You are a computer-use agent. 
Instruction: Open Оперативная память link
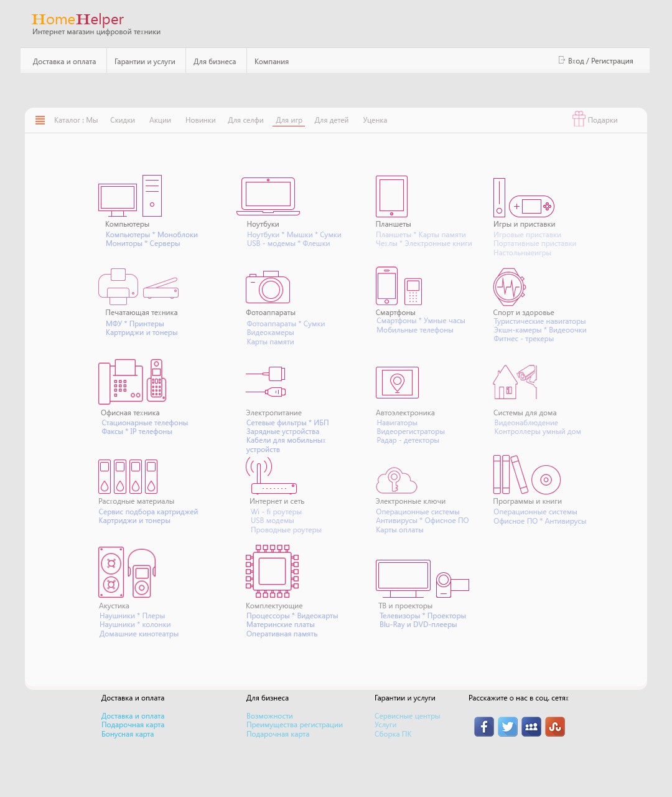[x=282, y=634]
